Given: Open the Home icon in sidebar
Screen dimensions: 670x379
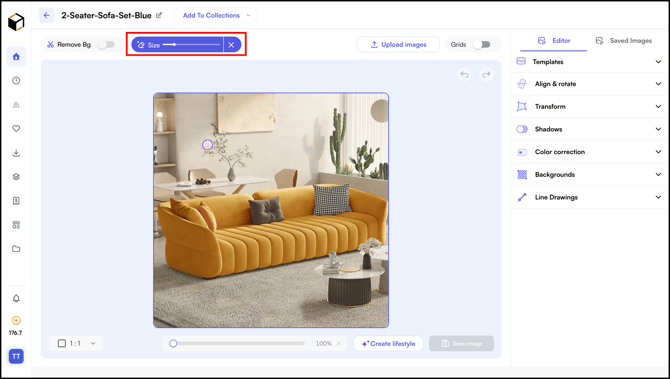Looking at the screenshot, I should [x=16, y=57].
